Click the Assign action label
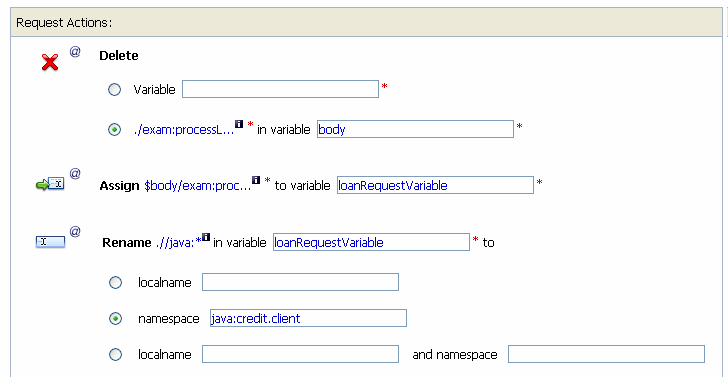Image resolution: width=728 pixels, height=377 pixels. 119,186
